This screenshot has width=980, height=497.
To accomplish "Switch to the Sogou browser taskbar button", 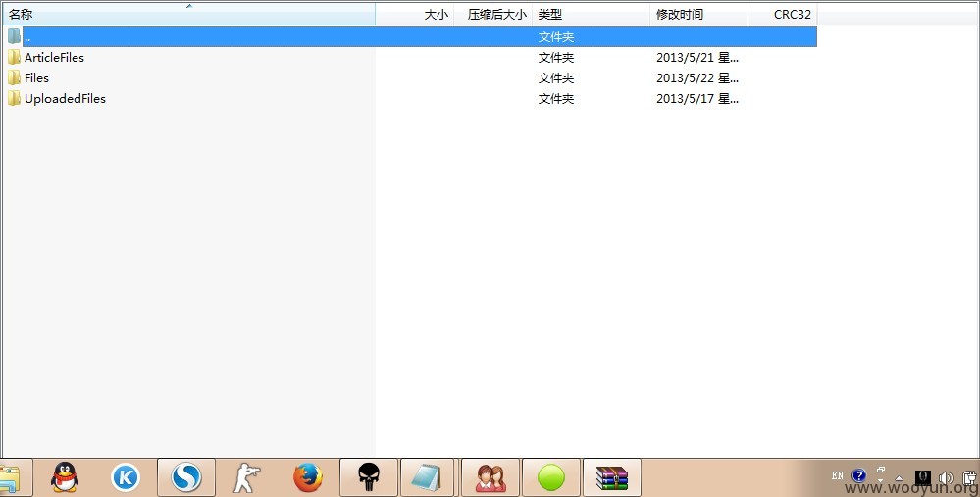I will click(x=186, y=477).
